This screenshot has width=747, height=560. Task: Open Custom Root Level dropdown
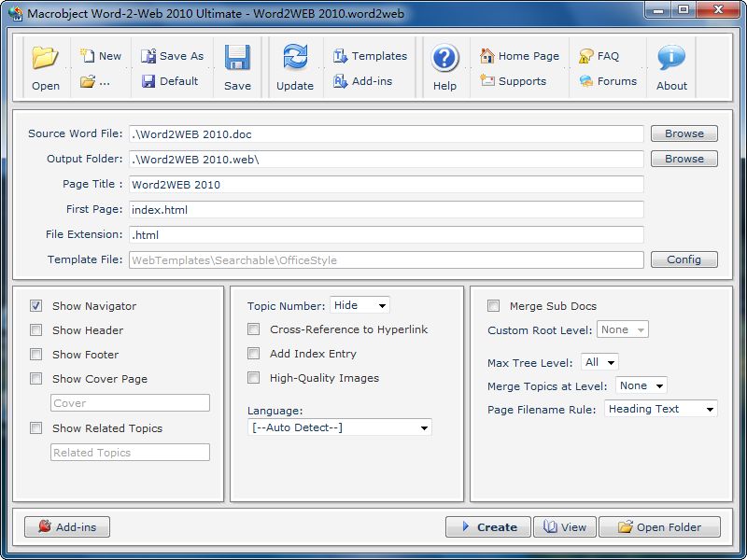tap(623, 329)
